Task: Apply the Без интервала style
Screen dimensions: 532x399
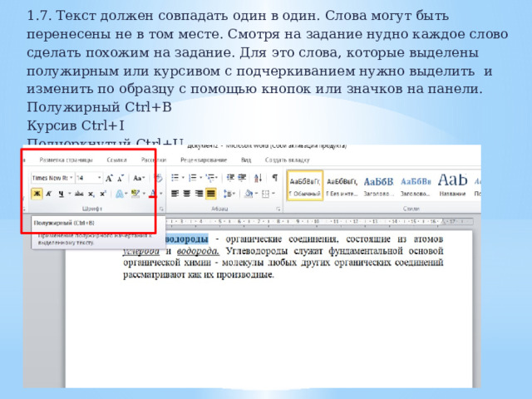Action: (342, 185)
